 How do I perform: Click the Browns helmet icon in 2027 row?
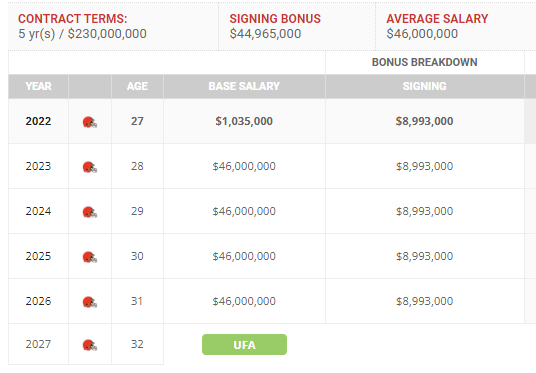pos(90,345)
